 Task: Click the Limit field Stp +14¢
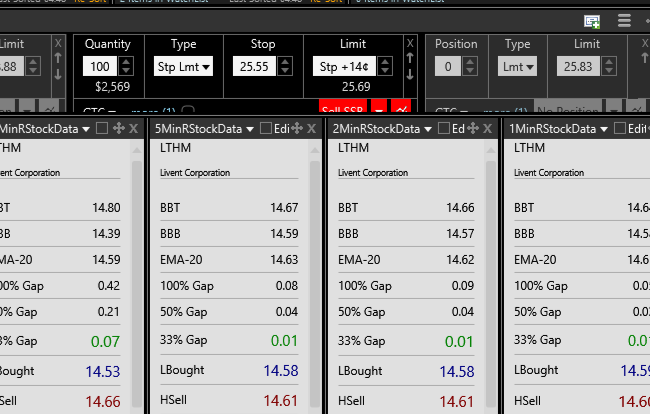point(344,66)
